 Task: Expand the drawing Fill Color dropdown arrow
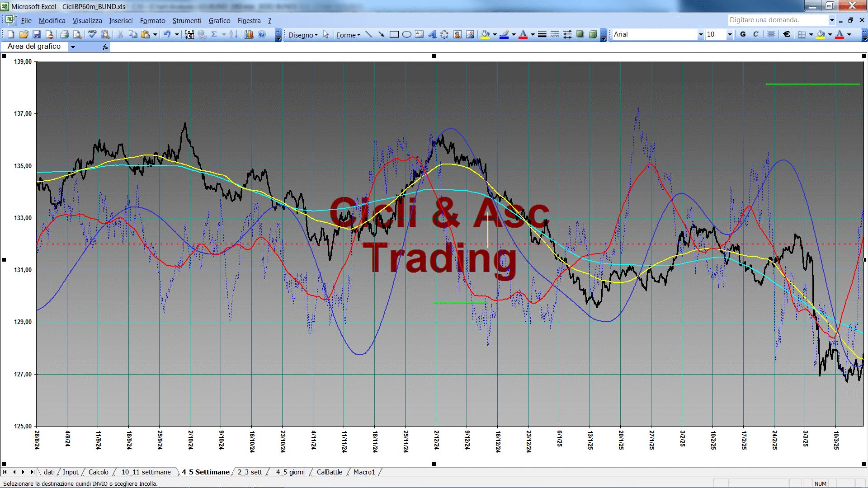point(495,34)
